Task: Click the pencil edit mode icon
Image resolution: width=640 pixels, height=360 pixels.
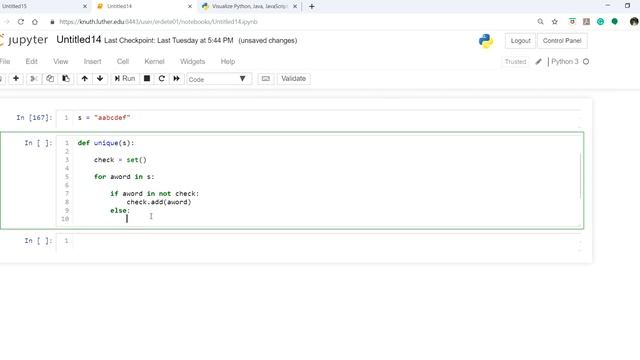Action: pyautogui.click(x=539, y=62)
